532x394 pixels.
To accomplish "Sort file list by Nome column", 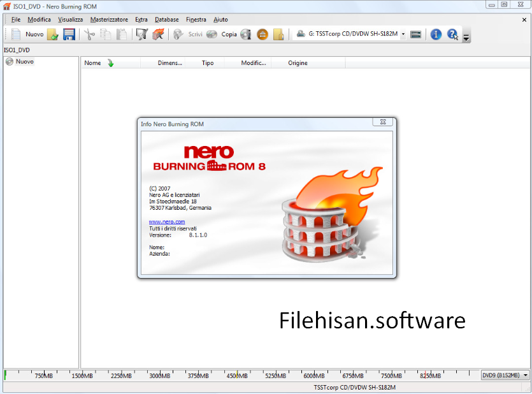I will (x=93, y=63).
